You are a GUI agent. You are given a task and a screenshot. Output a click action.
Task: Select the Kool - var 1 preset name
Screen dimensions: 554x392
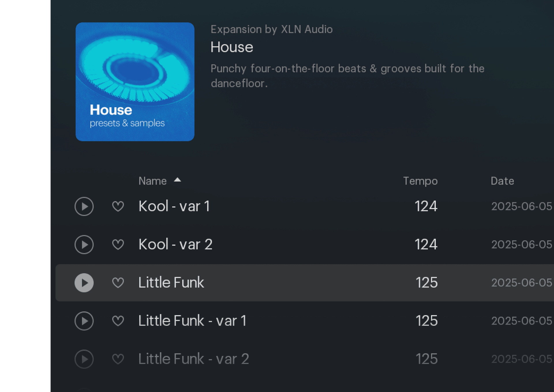click(x=174, y=207)
